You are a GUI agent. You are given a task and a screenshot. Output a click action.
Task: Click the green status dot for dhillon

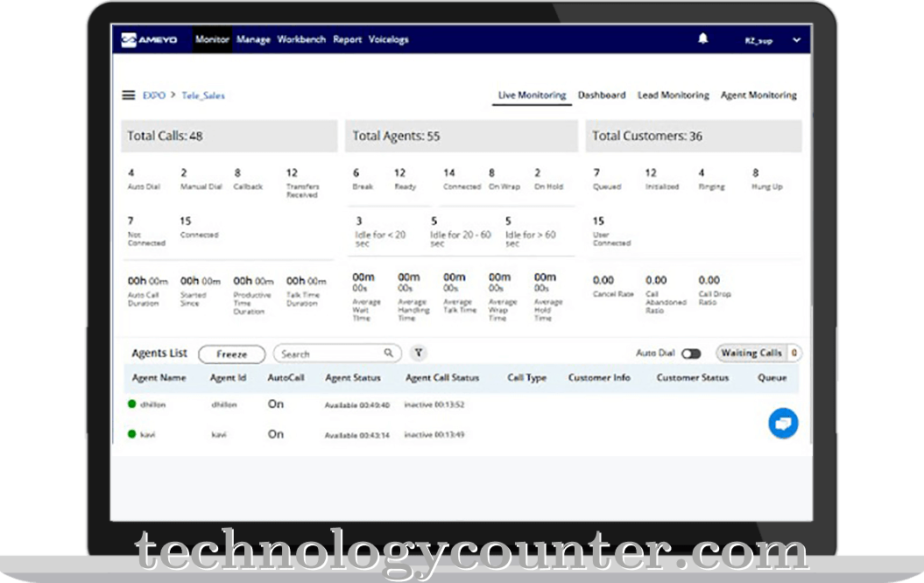[x=132, y=404]
